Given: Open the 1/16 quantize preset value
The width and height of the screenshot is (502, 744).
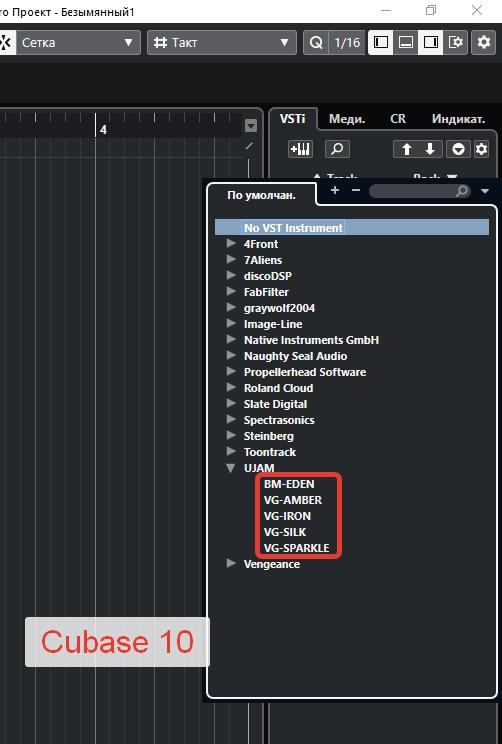Looking at the screenshot, I should click(347, 43).
